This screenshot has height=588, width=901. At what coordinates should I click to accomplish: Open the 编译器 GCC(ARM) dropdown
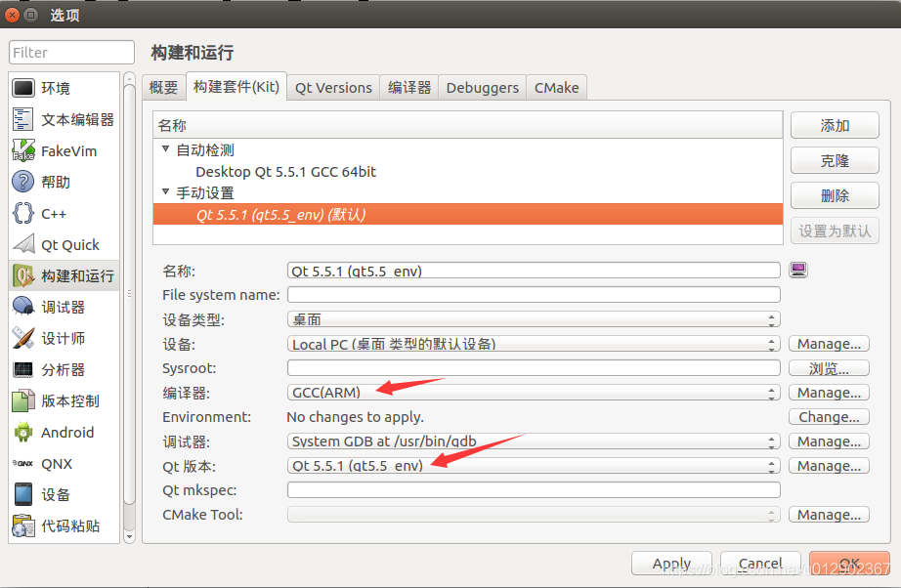(x=534, y=393)
